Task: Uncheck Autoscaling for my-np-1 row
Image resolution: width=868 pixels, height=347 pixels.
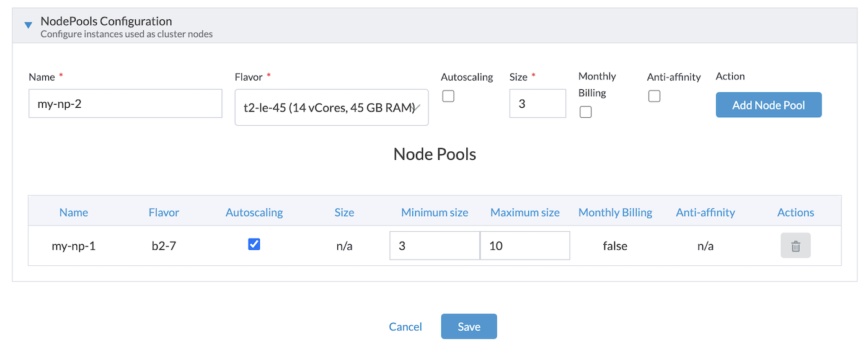Action: coord(254,244)
